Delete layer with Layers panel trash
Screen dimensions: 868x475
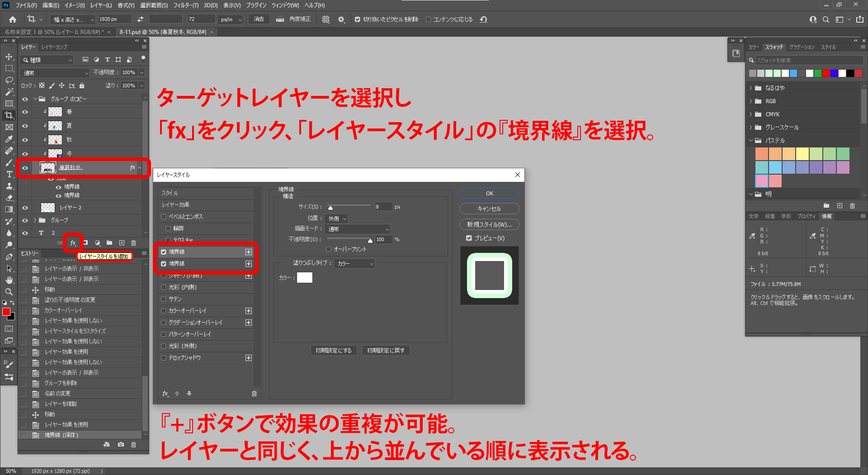pos(133,243)
